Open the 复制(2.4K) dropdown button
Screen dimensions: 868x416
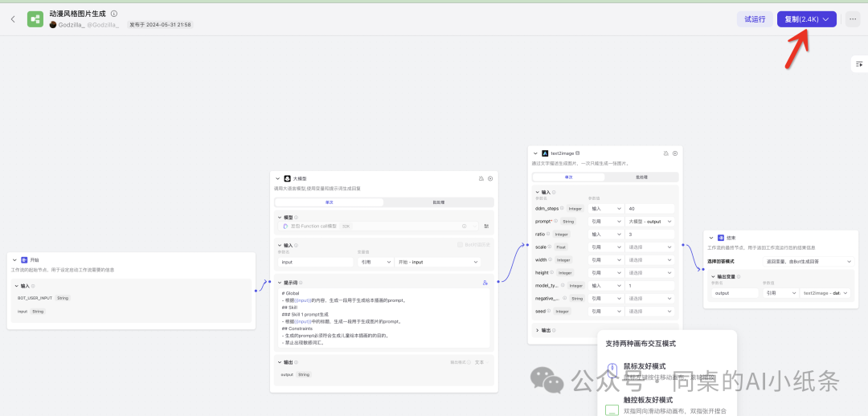pyautogui.click(x=807, y=19)
